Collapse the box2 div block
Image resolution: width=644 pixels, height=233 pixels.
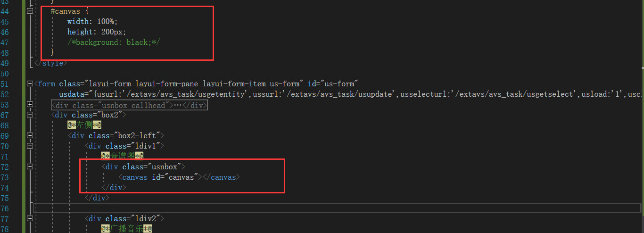click(x=30, y=115)
